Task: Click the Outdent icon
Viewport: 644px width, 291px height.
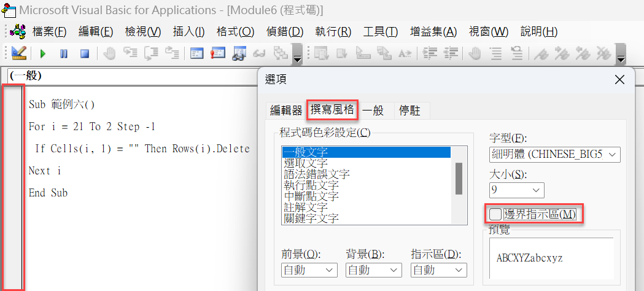Action: (x=451, y=53)
